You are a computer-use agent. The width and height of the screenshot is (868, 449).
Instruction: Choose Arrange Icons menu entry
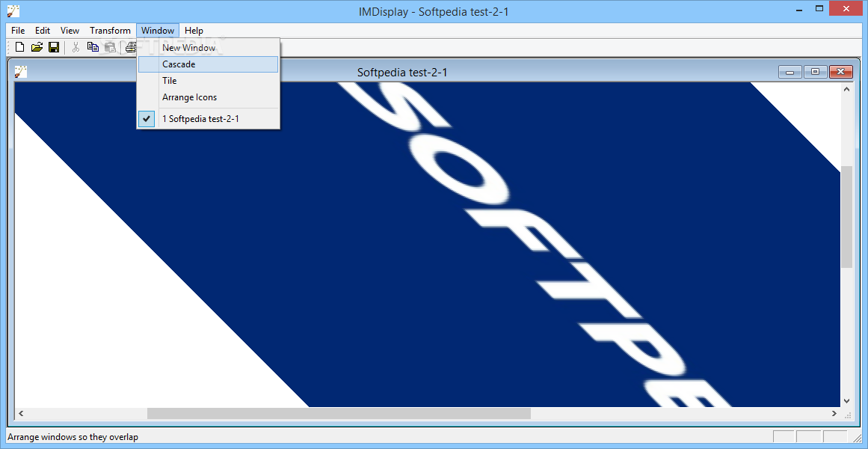point(208,97)
